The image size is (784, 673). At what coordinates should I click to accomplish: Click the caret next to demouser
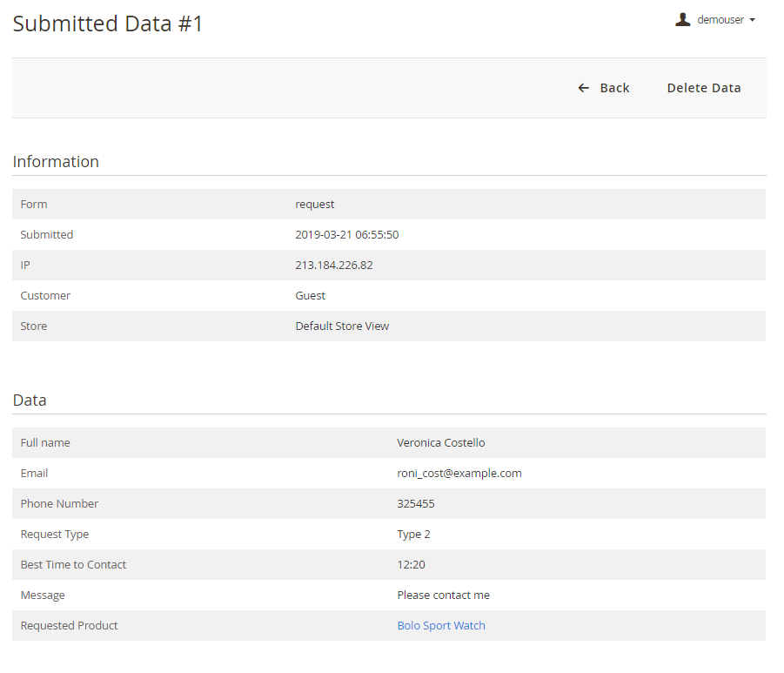coord(752,20)
